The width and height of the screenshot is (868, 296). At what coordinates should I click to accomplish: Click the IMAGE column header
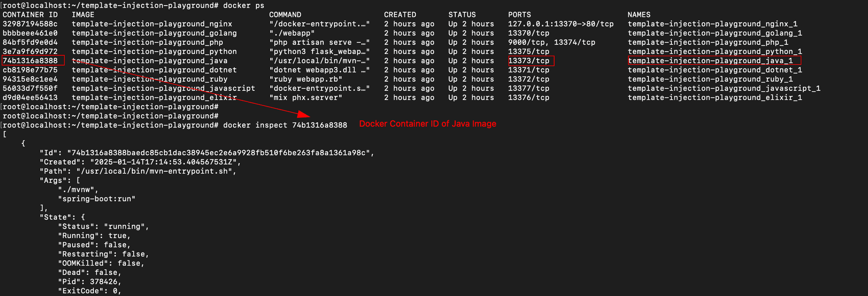[83, 15]
